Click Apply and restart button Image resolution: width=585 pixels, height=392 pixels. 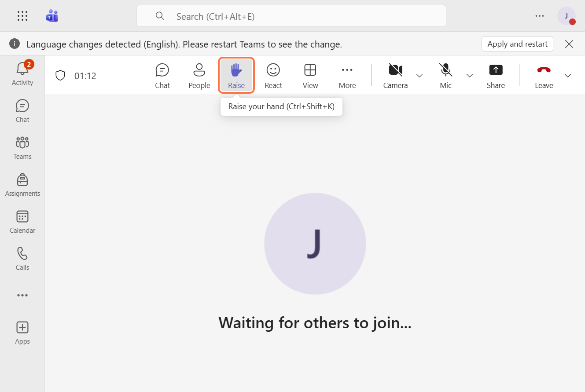[517, 44]
